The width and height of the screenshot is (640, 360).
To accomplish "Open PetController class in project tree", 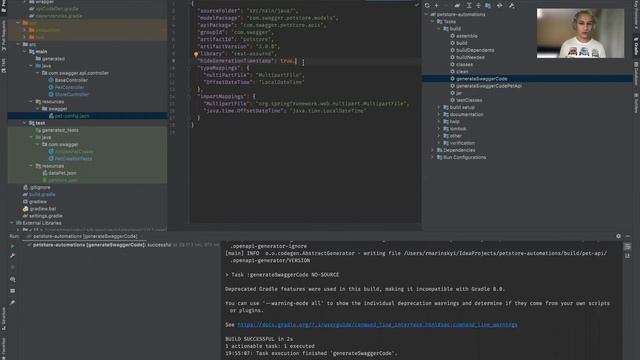I will [x=69, y=87].
